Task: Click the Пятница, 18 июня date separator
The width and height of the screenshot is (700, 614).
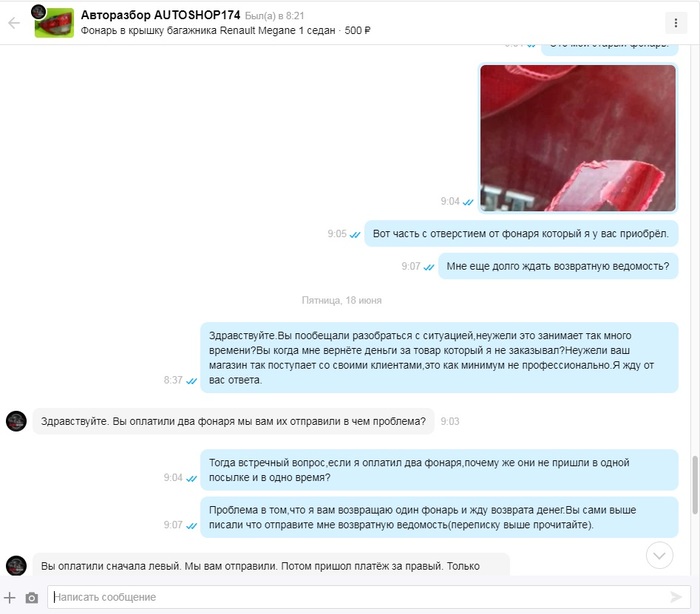Action: coord(342,300)
